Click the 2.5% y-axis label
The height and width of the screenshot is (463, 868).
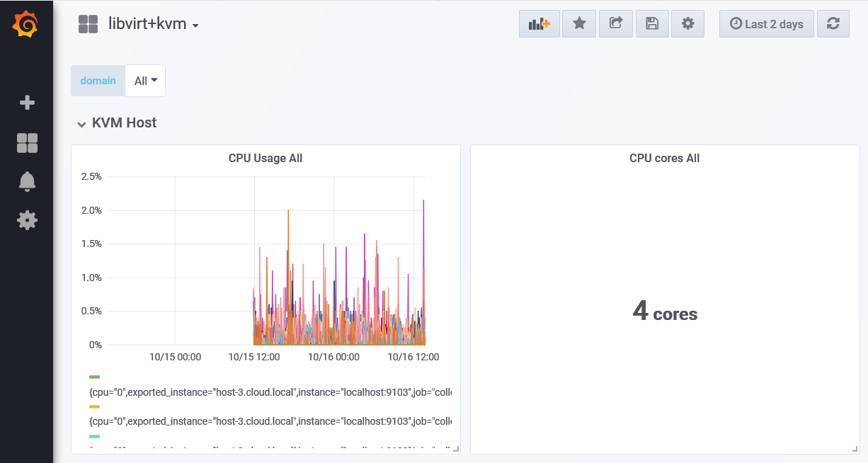coord(91,176)
